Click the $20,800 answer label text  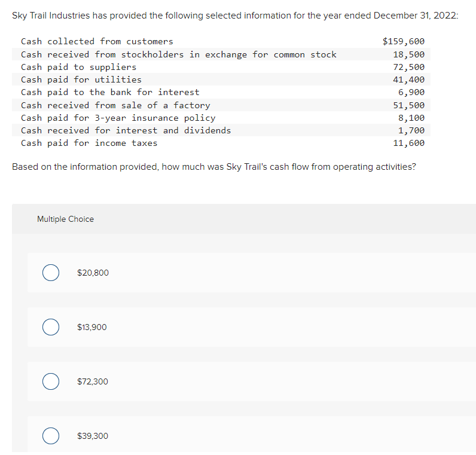[x=93, y=273]
